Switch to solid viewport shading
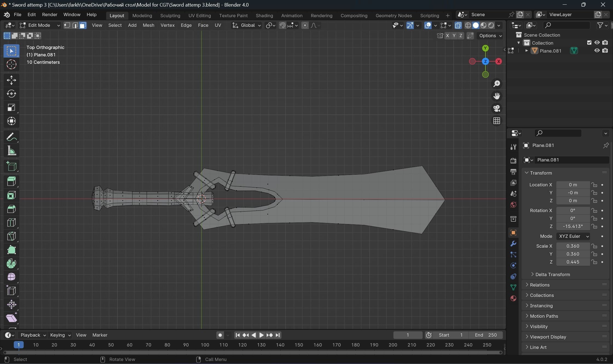613x364 pixels. [x=476, y=25]
